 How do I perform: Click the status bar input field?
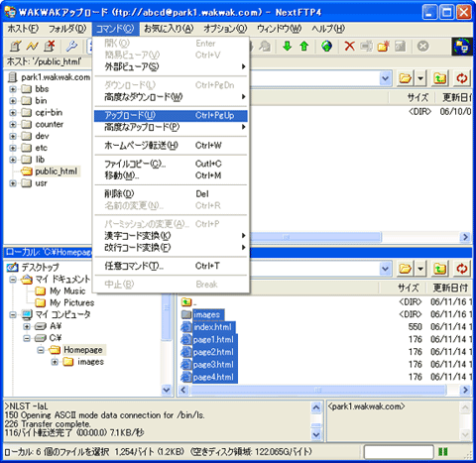pos(399,452)
